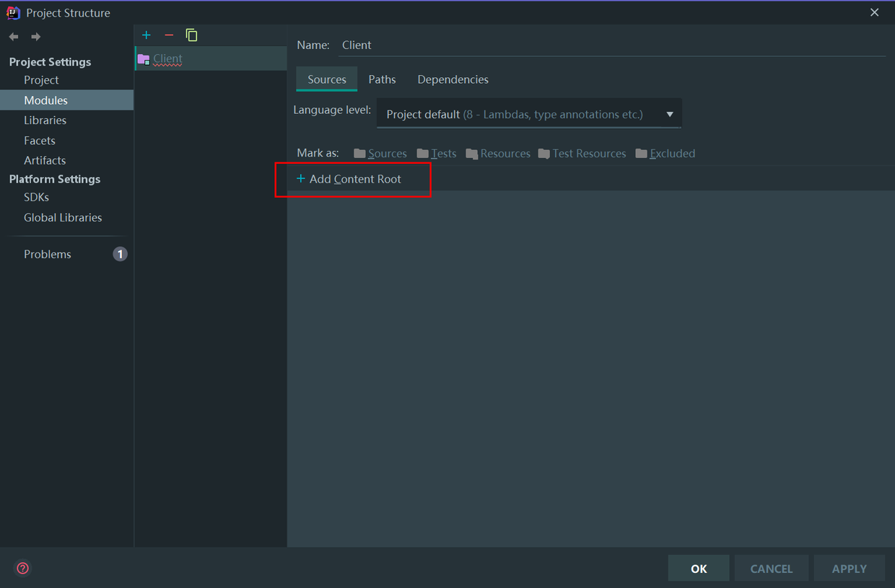This screenshot has width=895, height=588.
Task: Click the Client module folder icon
Action: [x=144, y=59]
